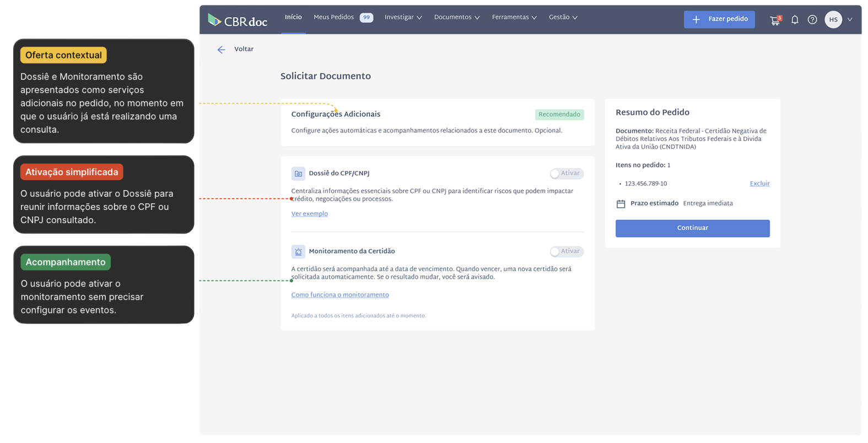
Task: Click the Solicitar Documento title
Action: (x=326, y=77)
